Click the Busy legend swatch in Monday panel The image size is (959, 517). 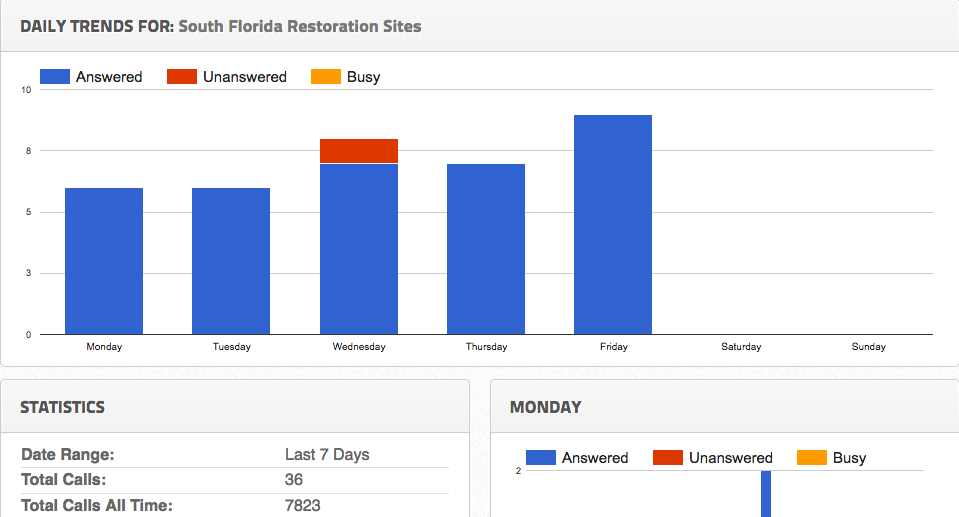click(812, 457)
